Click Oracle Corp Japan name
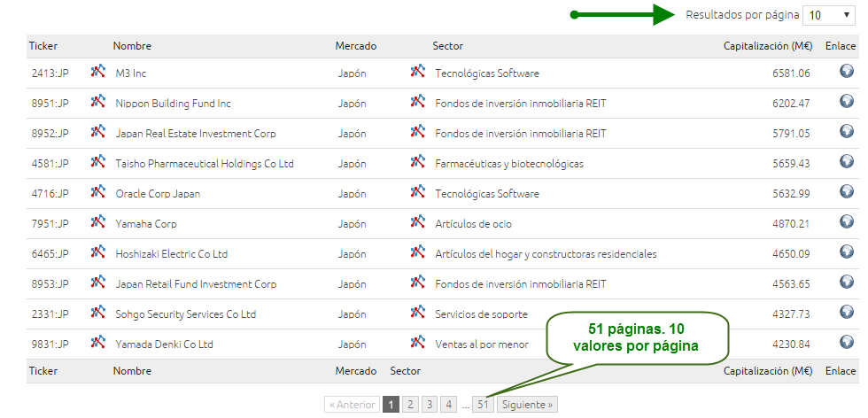868x418 pixels. [x=158, y=194]
